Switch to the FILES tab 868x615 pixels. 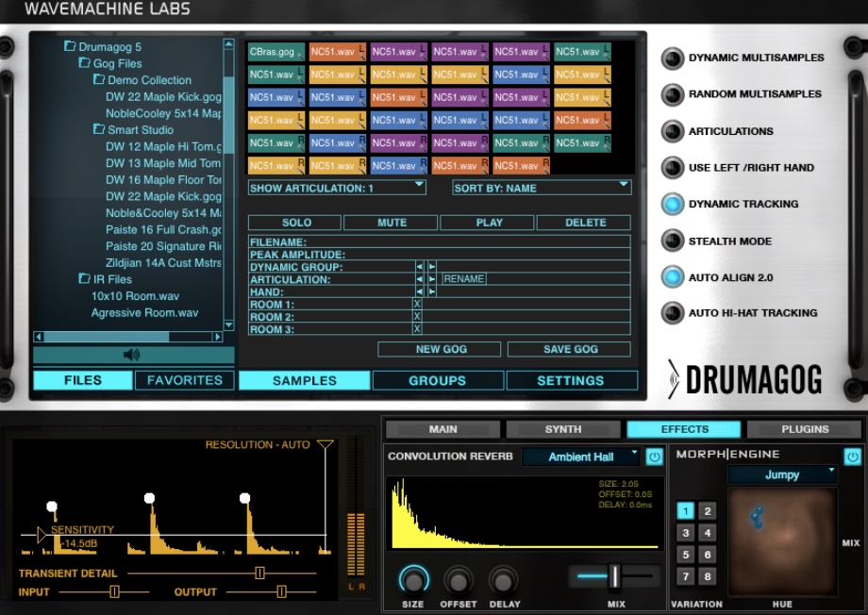[x=83, y=380]
